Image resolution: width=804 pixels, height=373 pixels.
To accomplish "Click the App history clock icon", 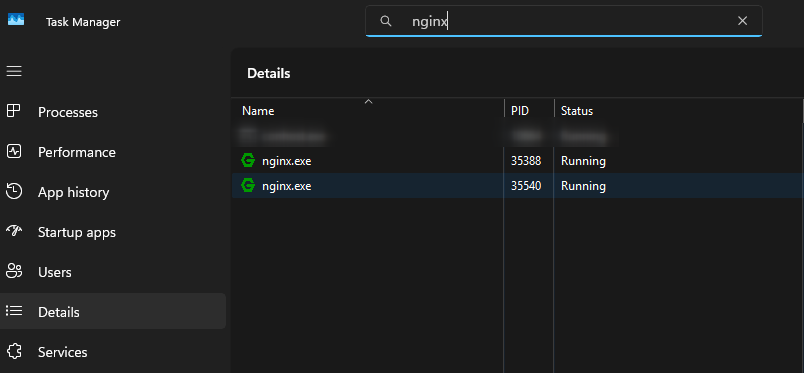I will [x=14, y=191].
